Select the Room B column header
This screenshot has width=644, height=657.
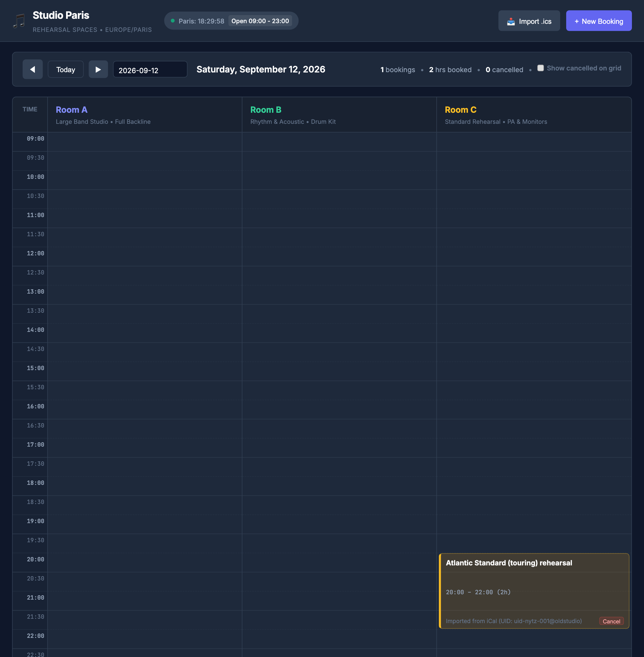tap(339, 115)
